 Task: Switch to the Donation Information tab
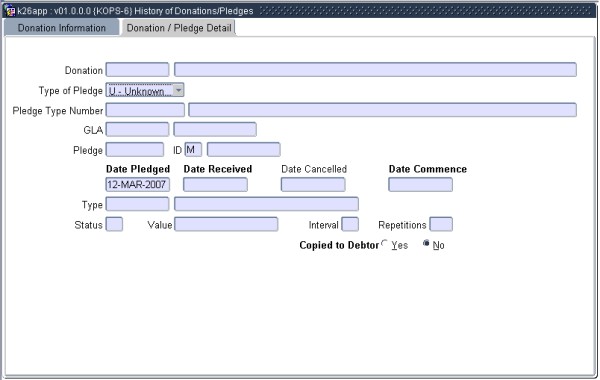click(x=62, y=28)
